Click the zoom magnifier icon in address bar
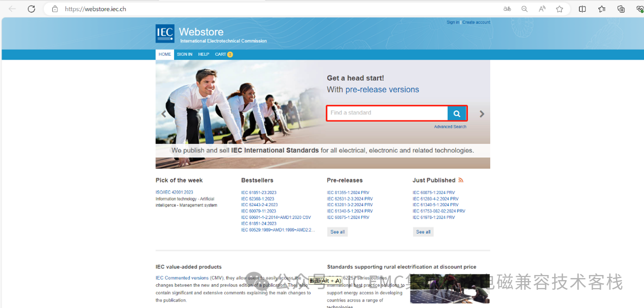Screen dimensions: 644x308 [x=525, y=9]
